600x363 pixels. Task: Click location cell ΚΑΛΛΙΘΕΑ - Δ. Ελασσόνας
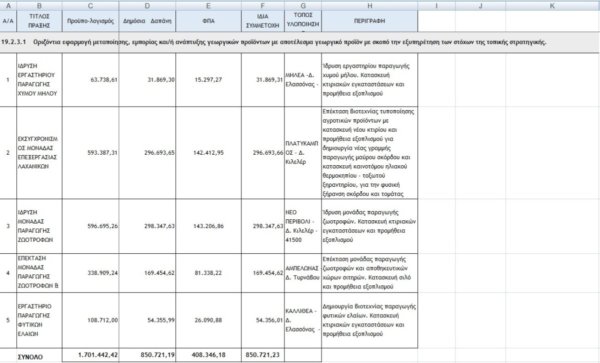click(x=303, y=320)
